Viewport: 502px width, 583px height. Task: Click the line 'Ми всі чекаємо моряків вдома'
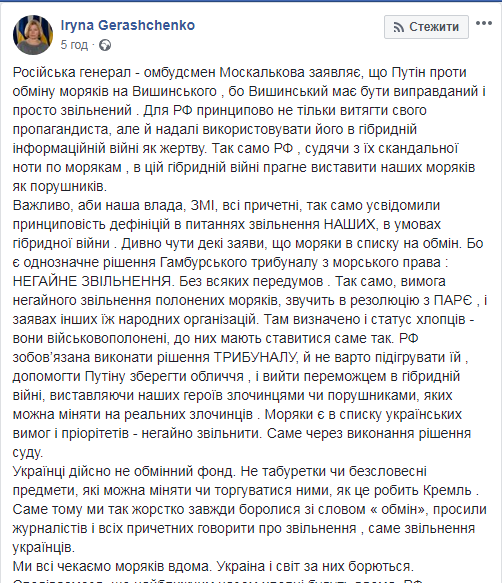coord(111,566)
